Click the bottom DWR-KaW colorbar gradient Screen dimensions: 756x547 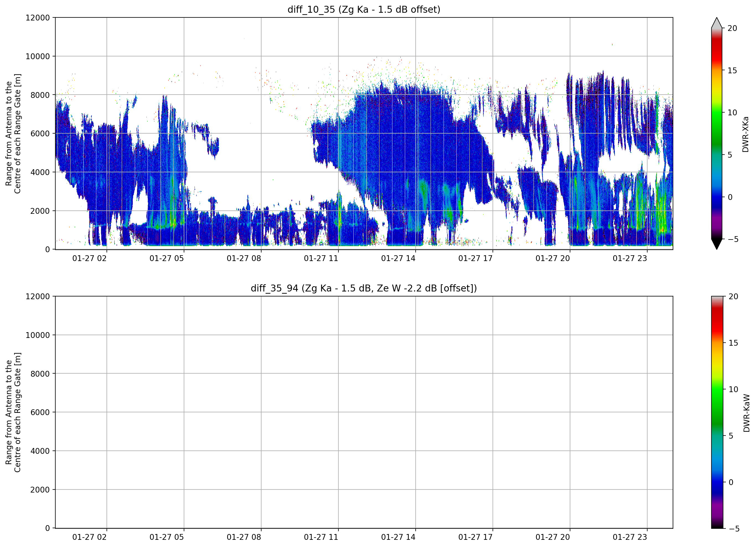tap(717, 412)
